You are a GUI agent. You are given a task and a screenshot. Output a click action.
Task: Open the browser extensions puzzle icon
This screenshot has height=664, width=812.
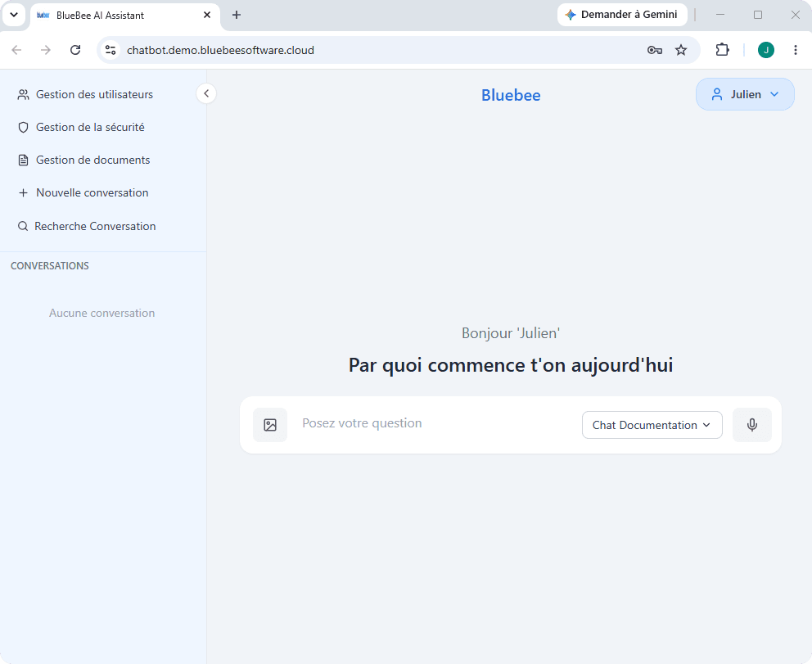(723, 50)
